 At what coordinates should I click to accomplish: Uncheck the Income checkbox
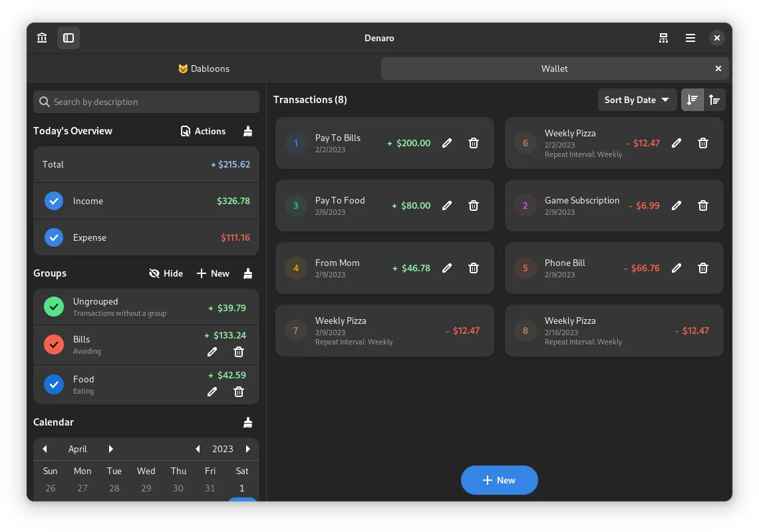point(54,201)
